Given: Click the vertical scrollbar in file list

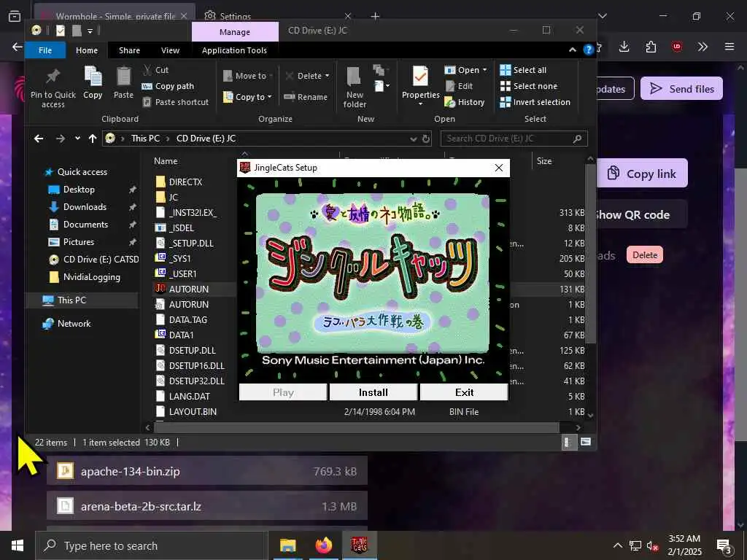Looking at the screenshot, I should click(x=590, y=254).
